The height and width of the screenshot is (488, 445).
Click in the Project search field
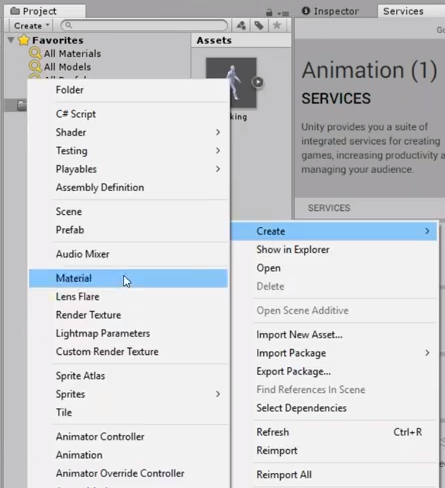point(144,25)
